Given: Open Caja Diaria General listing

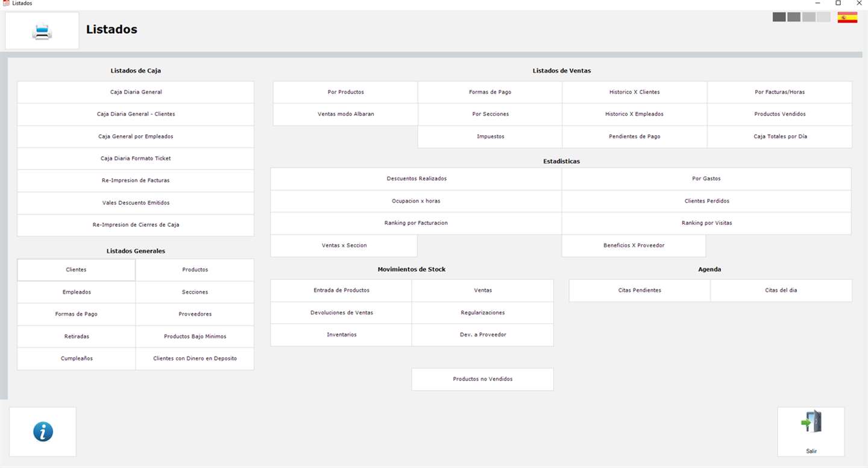Looking at the screenshot, I should tap(136, 92).
